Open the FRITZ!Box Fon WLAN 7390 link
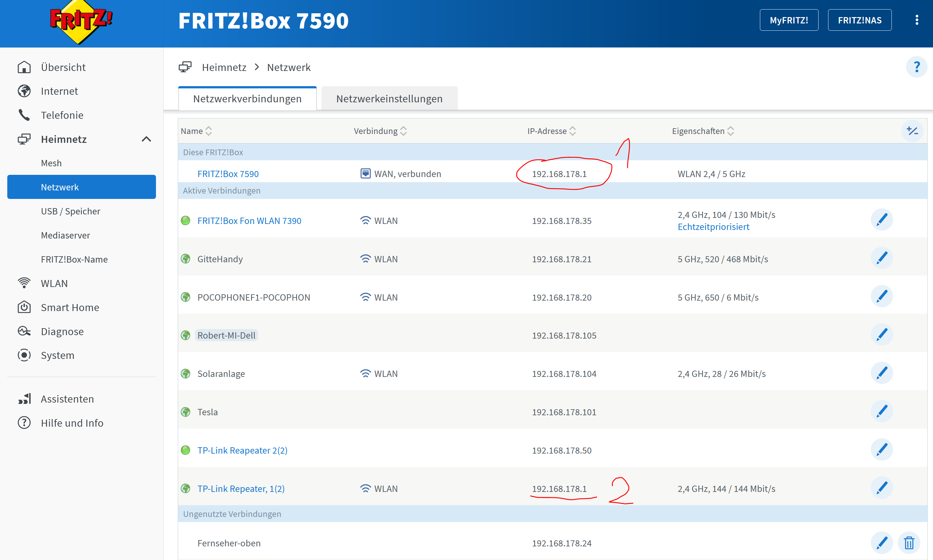This screenshot has width=933, height=560. pyautogui.click(x=249, y=221)
